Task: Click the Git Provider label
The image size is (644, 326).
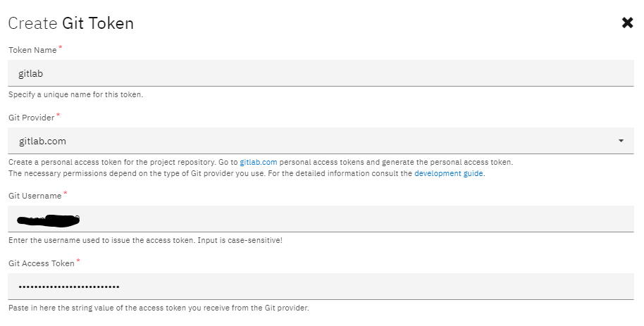Action: click(31, 118)
